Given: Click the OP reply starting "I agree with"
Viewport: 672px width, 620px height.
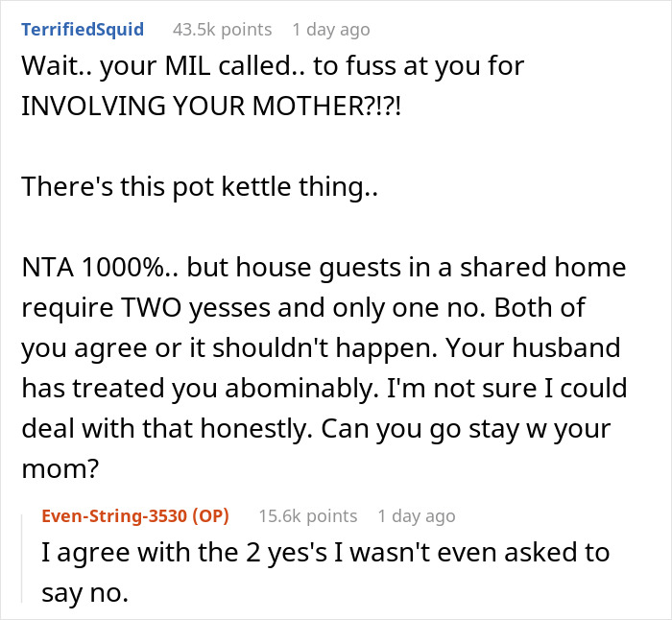Looking at the screenshot, I should pyautogui.click(x=325, y=553).
